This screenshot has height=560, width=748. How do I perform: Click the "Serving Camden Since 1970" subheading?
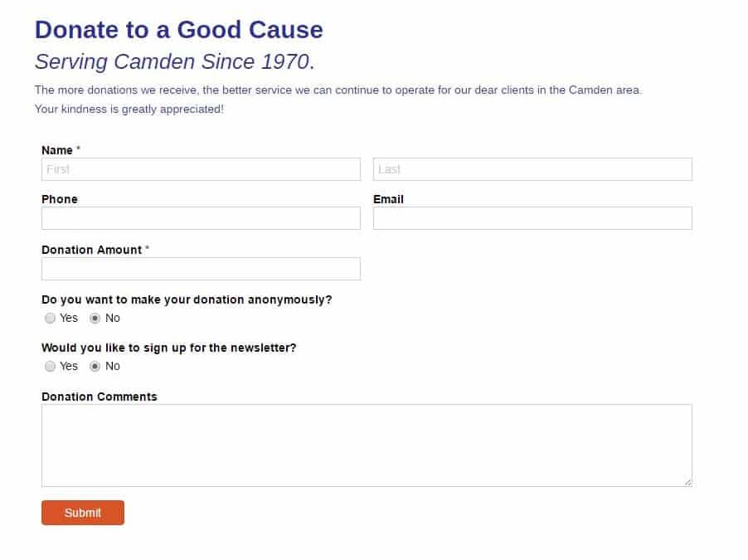[174, 61]
